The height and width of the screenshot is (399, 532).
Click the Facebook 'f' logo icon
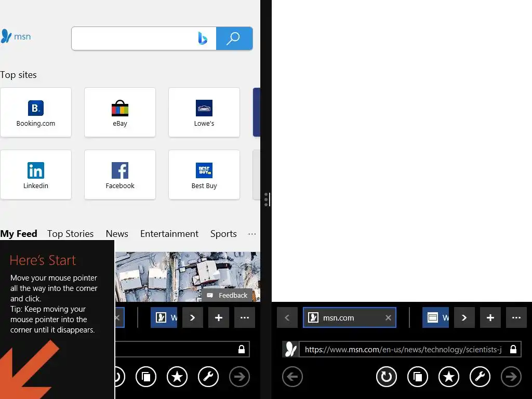(120, 170)
